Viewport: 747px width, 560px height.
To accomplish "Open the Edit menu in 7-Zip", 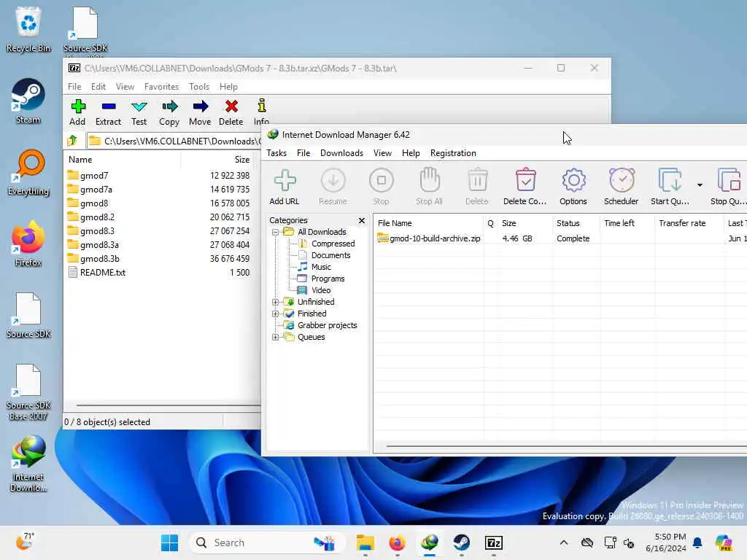I will (98, 87).
